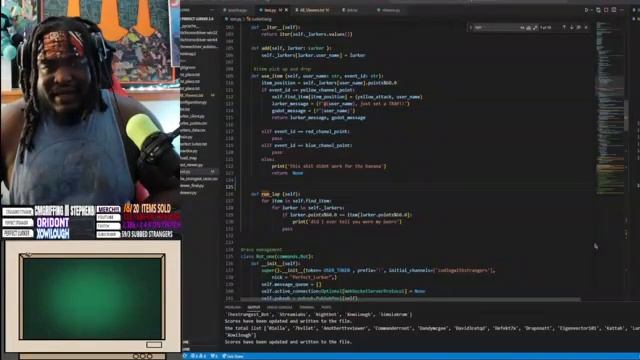The width and height of the screenshot is (640, 360).
Task: Click the SUBSCRIBE label on the stream overlay
Action: (109, 234)
